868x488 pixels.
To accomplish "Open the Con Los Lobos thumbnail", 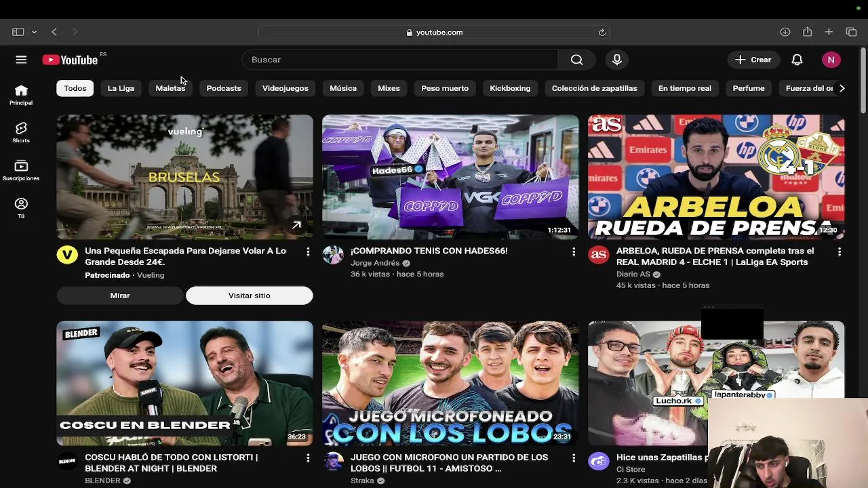I will point(450,384).
